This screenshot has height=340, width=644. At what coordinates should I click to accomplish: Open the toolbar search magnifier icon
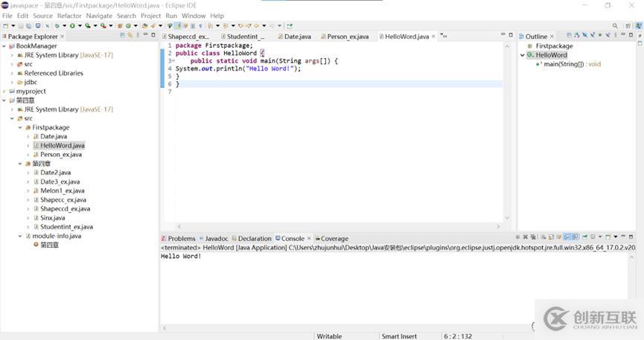point(616,26)
